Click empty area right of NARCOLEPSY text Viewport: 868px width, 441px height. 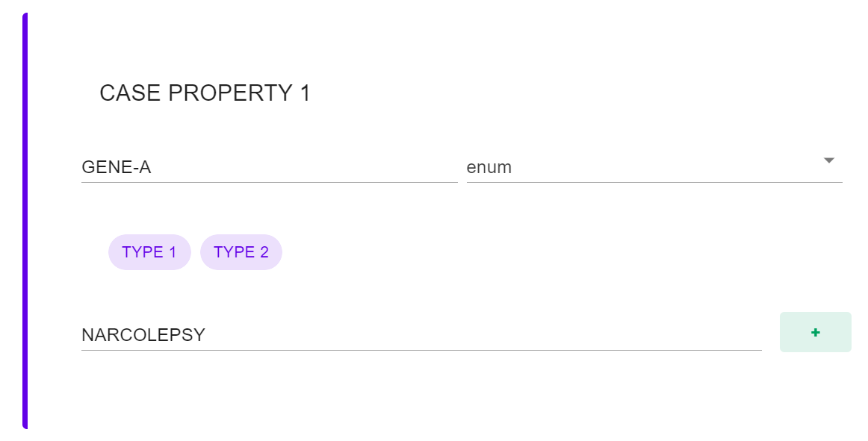tap(486, 336)
